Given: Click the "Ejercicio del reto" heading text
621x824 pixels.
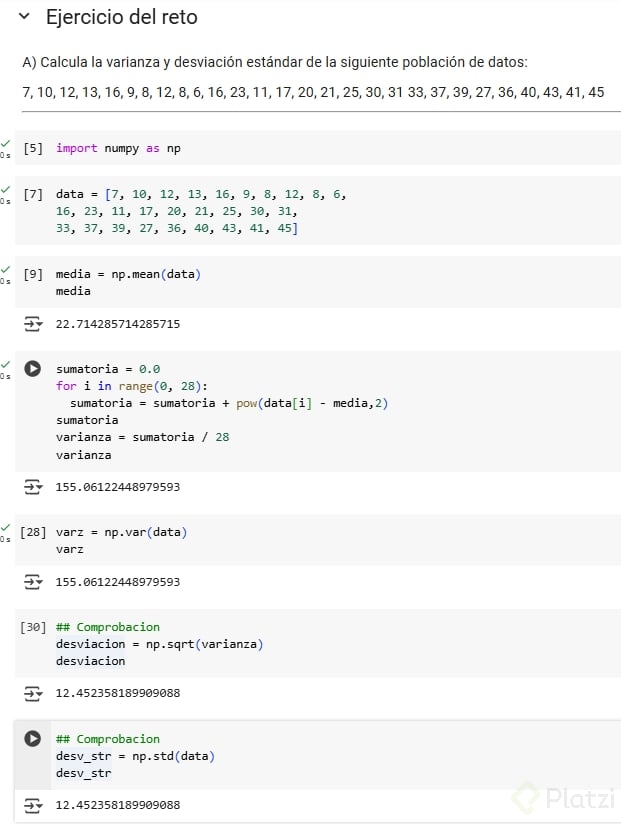Looking at the screenshot, I should 122,18.
